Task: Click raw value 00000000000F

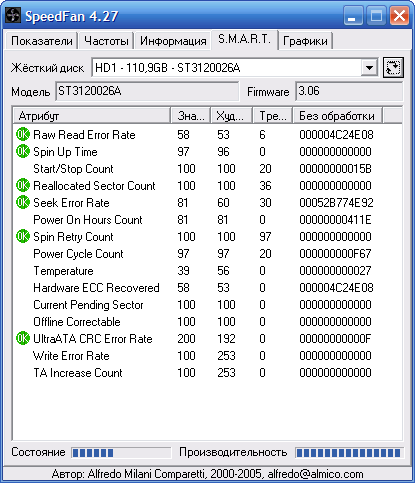Action: (335, 339)
